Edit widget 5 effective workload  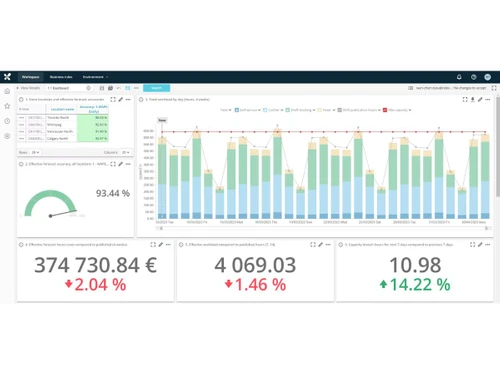tap(320, 245)
